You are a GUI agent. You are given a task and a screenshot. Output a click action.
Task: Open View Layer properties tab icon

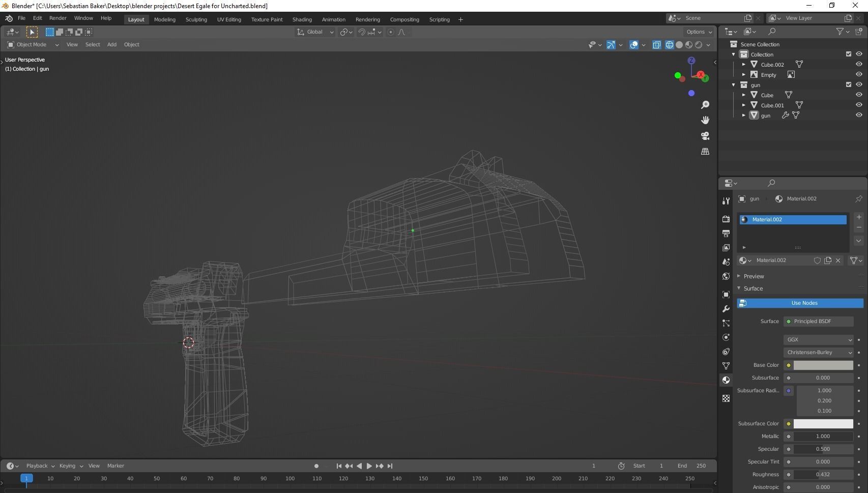(x=726, y=247)
